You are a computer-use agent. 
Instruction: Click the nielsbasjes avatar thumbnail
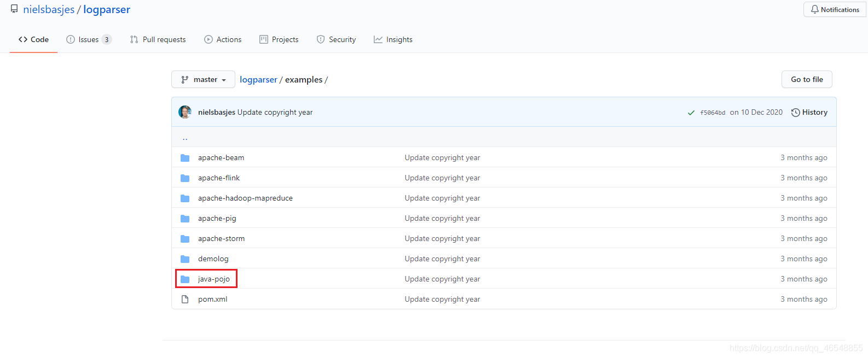(185, 112)
